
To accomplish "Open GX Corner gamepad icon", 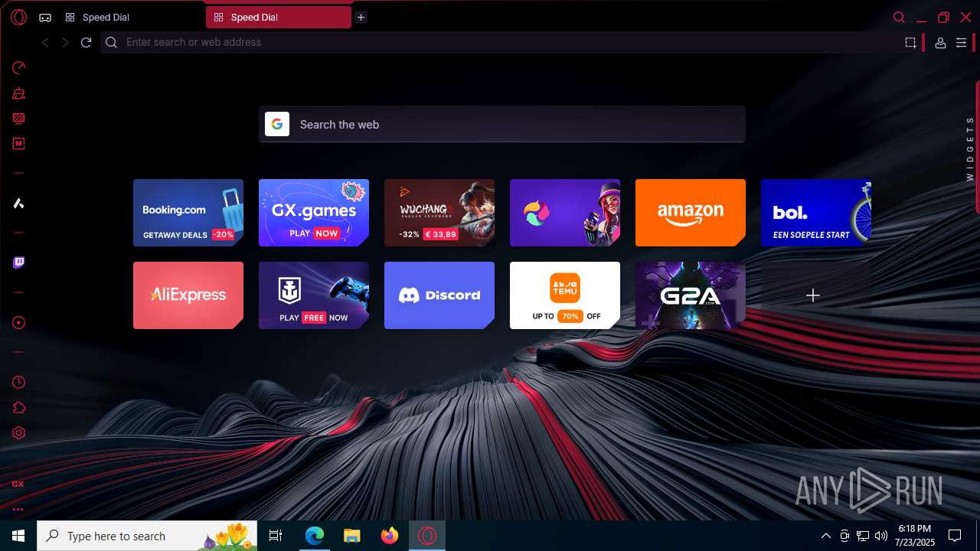I will click(45, 17).
